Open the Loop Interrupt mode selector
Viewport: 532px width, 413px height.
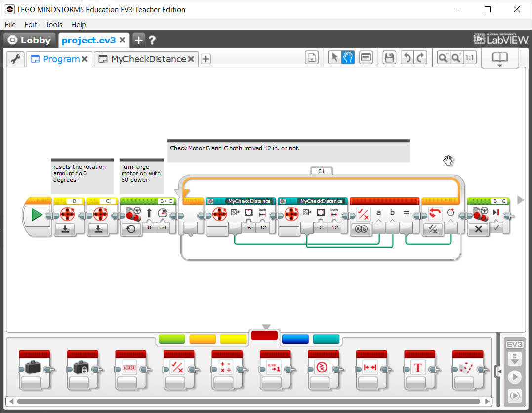(x=433, y=229)
